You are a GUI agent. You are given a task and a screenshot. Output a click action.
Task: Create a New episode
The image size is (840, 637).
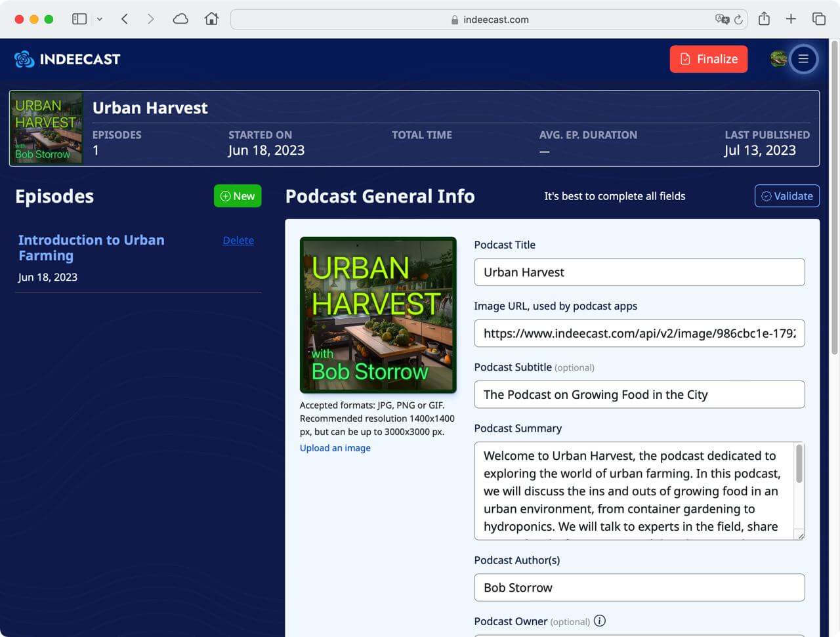point(238,196)
